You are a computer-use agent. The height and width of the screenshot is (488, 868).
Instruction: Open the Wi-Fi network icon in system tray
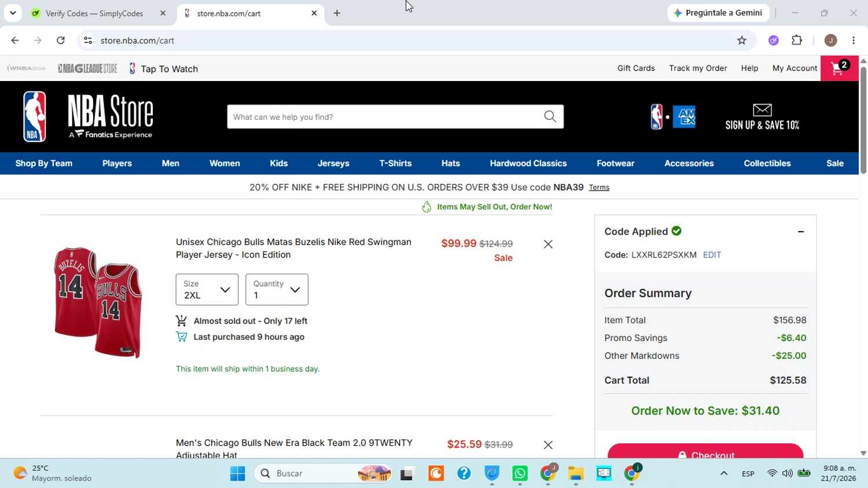(772, 474)
